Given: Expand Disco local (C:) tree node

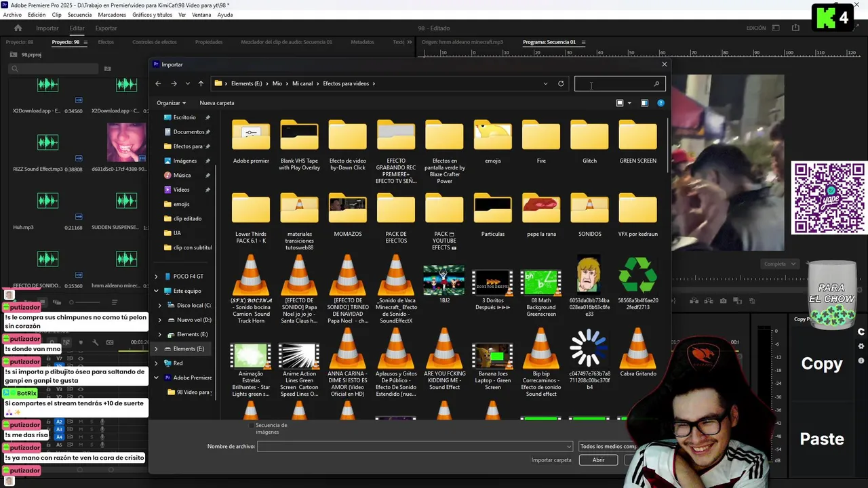Looking at the screenshot, I should tap(160, 305).
